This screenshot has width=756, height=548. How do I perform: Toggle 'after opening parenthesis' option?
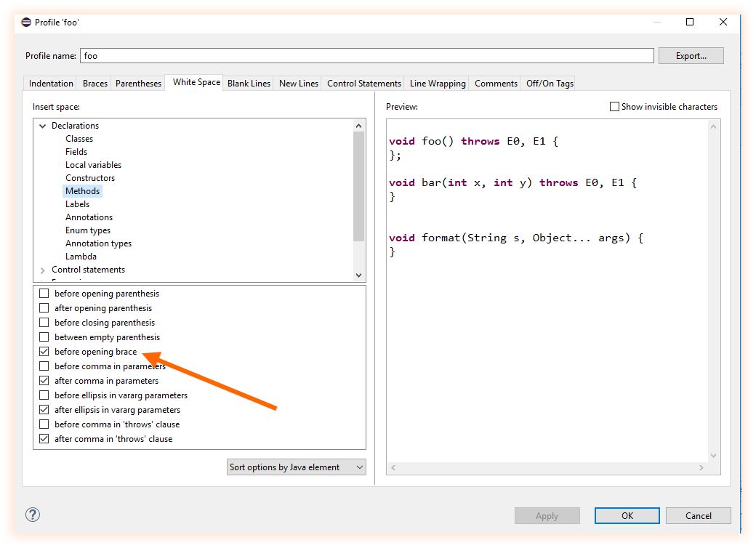click(44, 307)
